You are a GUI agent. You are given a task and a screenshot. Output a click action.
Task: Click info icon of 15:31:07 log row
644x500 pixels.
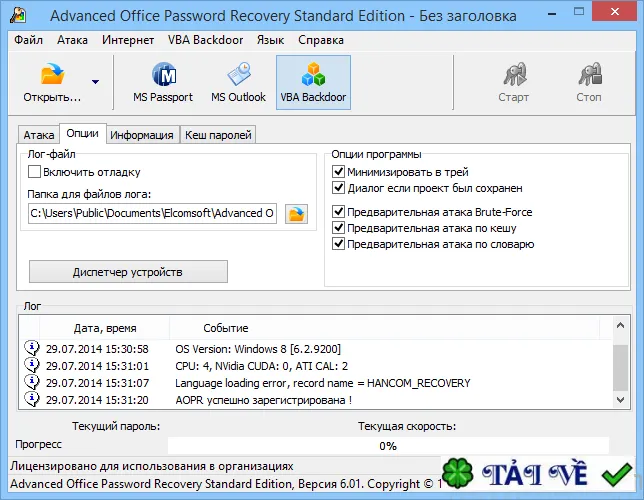point(32,382)
